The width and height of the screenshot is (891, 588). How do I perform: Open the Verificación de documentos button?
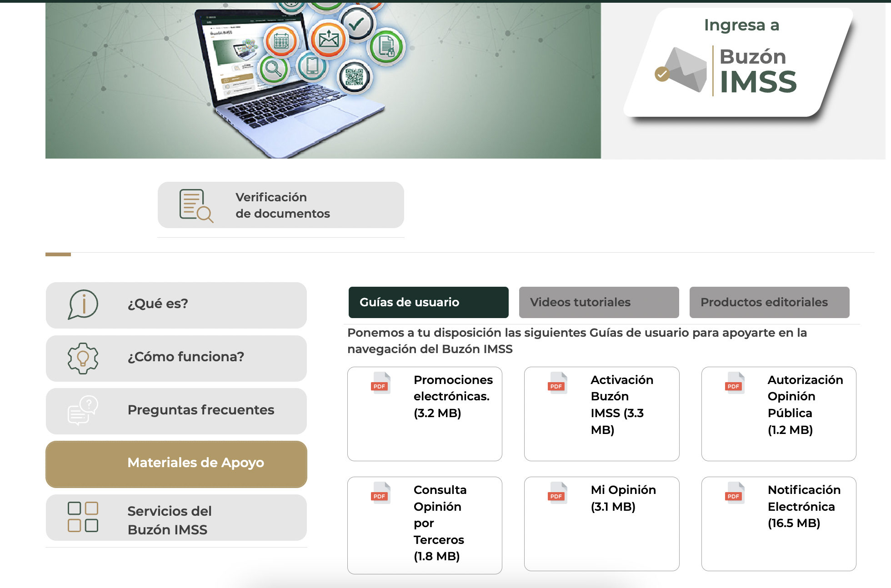coord(281,205)
